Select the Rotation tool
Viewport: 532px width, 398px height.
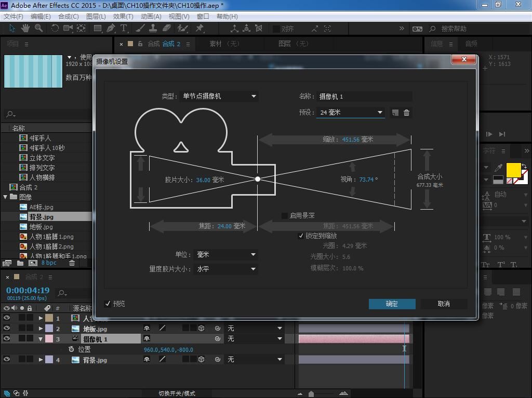coord(55,29)
